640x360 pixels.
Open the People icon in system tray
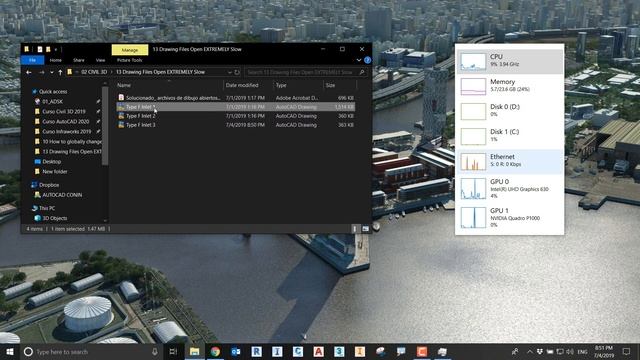point(515,351)
